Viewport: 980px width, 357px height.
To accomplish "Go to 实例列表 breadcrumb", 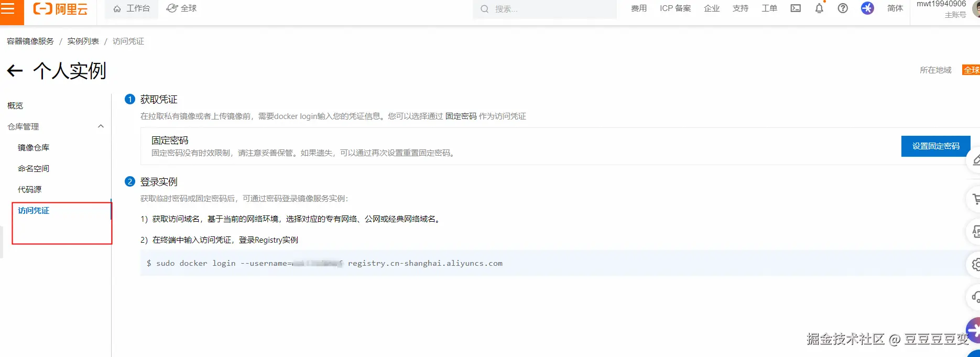I will (x=83, y=41).
